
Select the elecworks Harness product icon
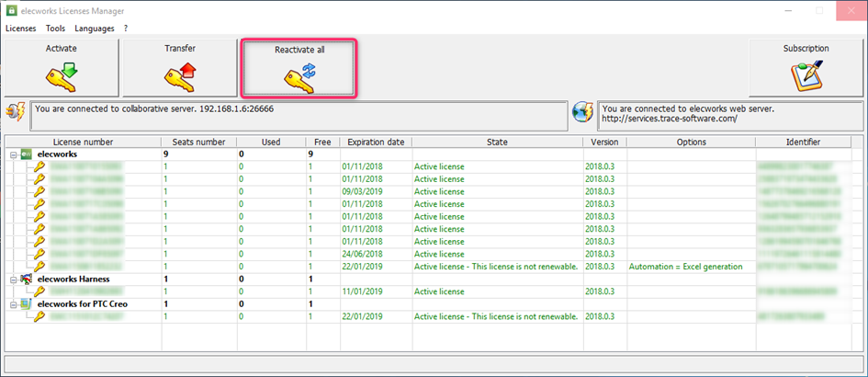point(27,279)
